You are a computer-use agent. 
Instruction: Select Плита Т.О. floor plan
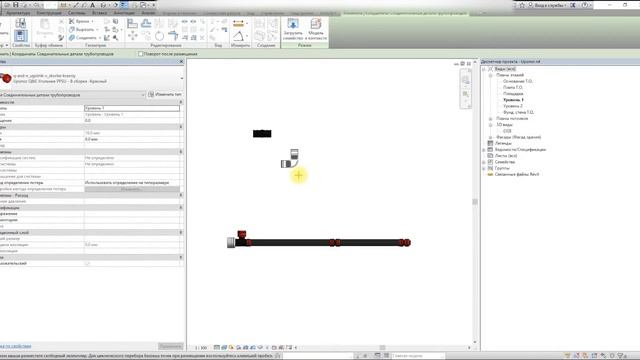513,87
